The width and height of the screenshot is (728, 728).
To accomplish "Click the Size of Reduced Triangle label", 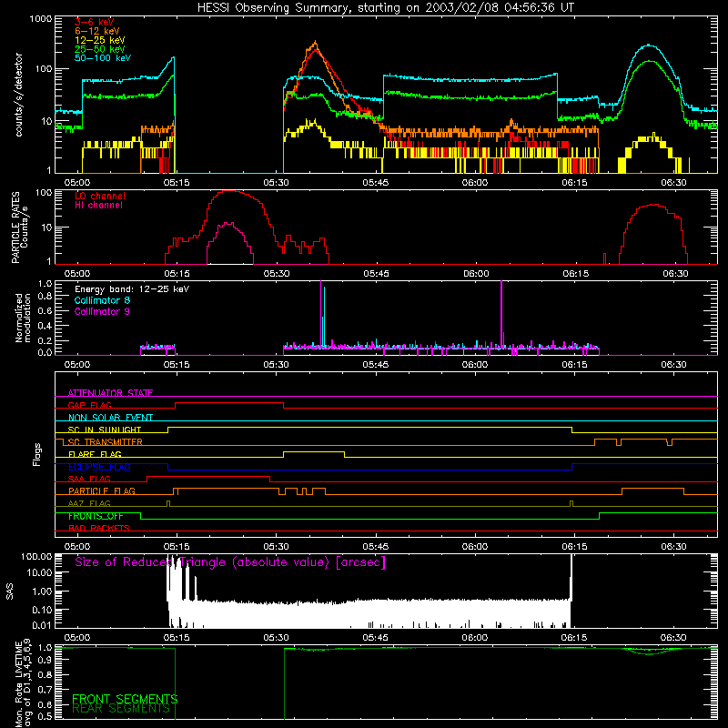I will pos(230,562).
